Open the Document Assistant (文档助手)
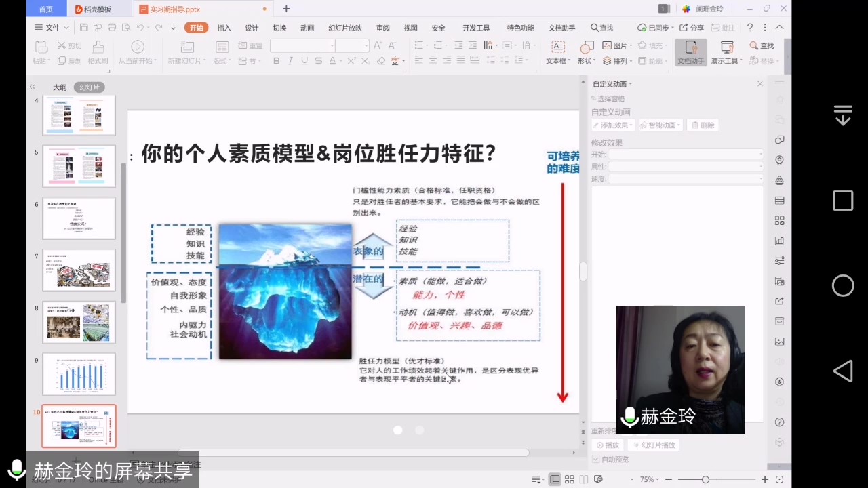Viewport: 868px width, 488px height. 690,52
